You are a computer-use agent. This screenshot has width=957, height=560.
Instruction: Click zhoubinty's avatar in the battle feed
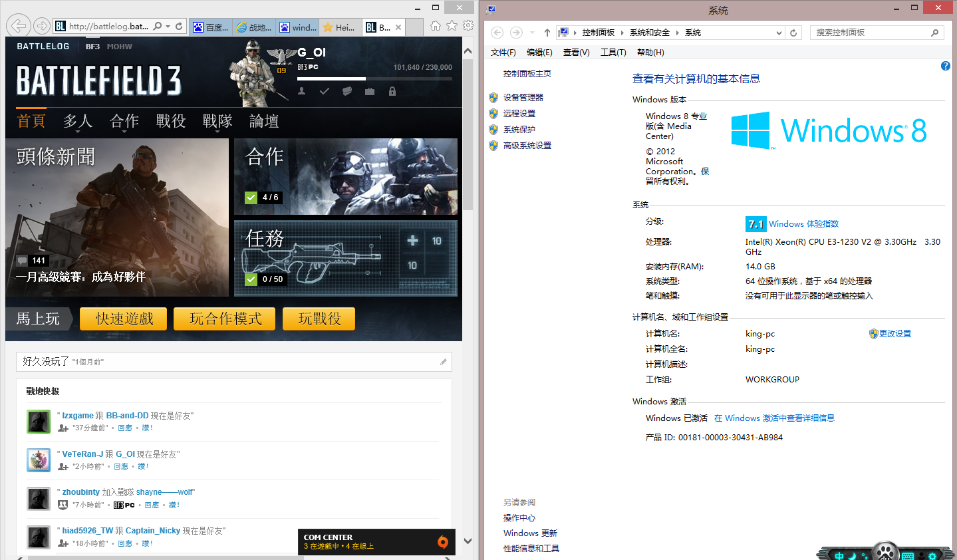click(39, 499)
